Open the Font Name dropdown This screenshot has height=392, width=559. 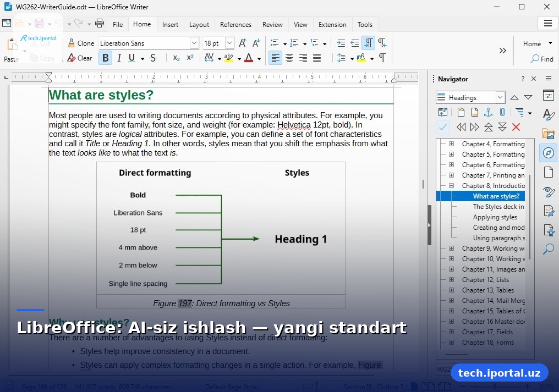point(194,43)
